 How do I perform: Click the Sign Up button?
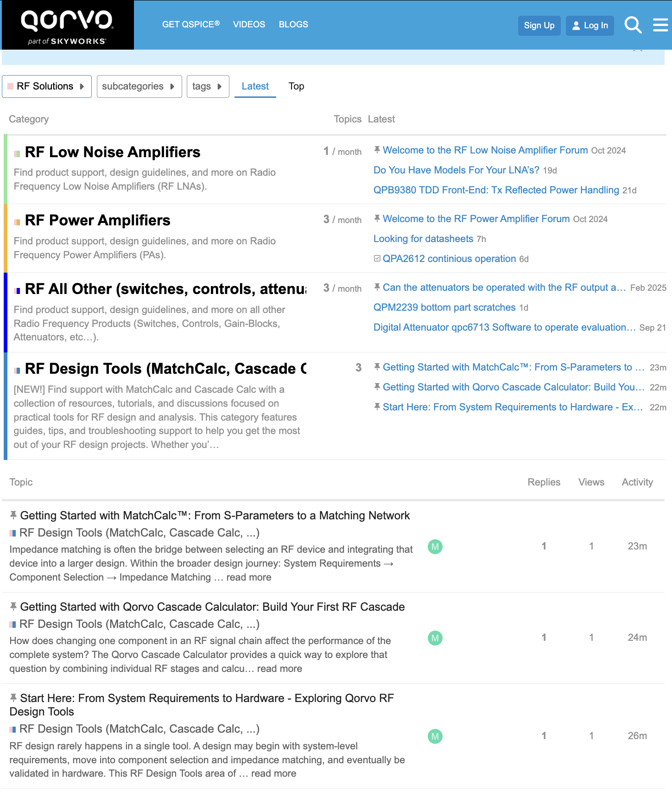539,26
